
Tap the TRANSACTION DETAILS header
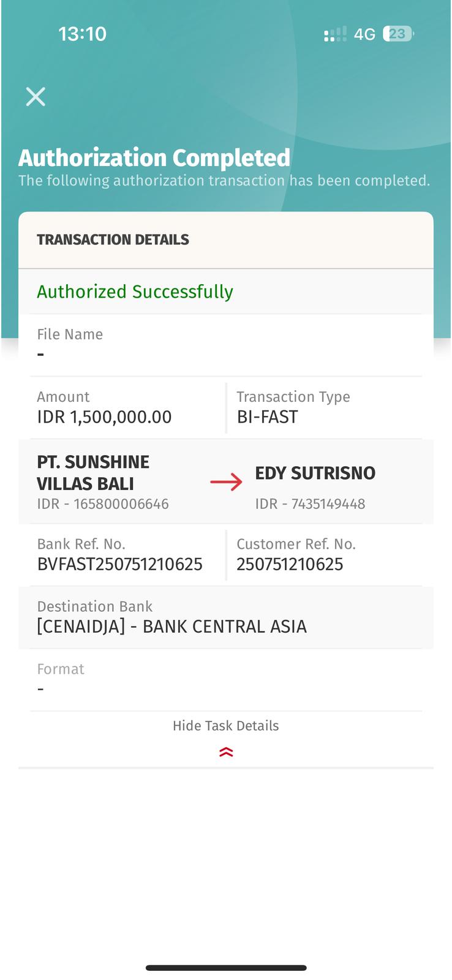[x=113, y=239]
